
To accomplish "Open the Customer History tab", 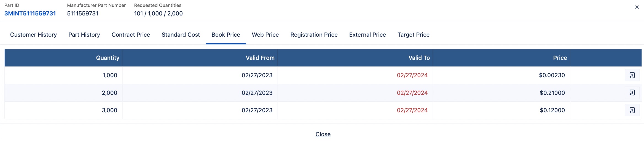I will 33,35.
